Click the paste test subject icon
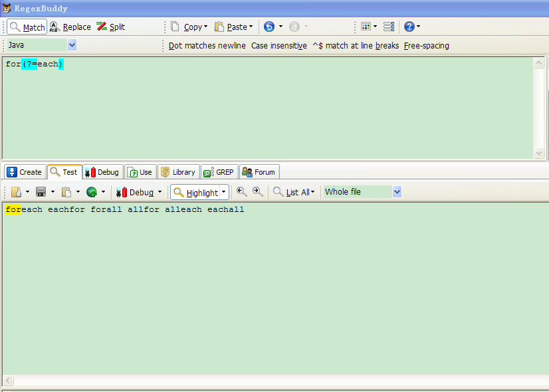Screen dimensions: 549x392 click(x=66, y=192)
